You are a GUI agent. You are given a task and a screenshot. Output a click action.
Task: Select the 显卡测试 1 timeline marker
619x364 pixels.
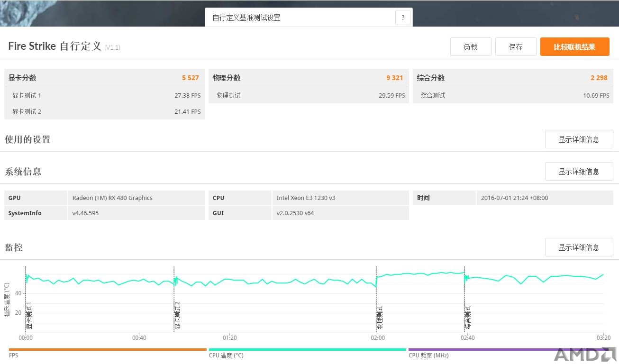tap(28, 315)
